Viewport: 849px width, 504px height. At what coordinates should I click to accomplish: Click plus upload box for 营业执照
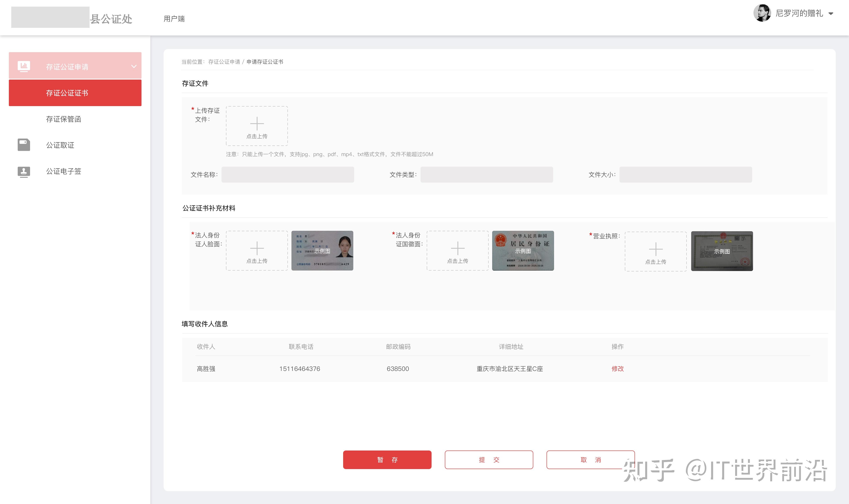655,251
